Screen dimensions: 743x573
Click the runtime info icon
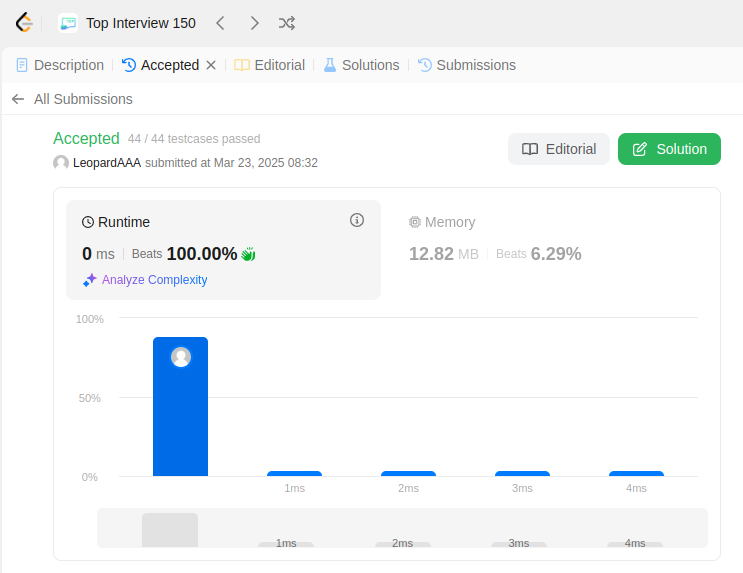tap(357, 220)
